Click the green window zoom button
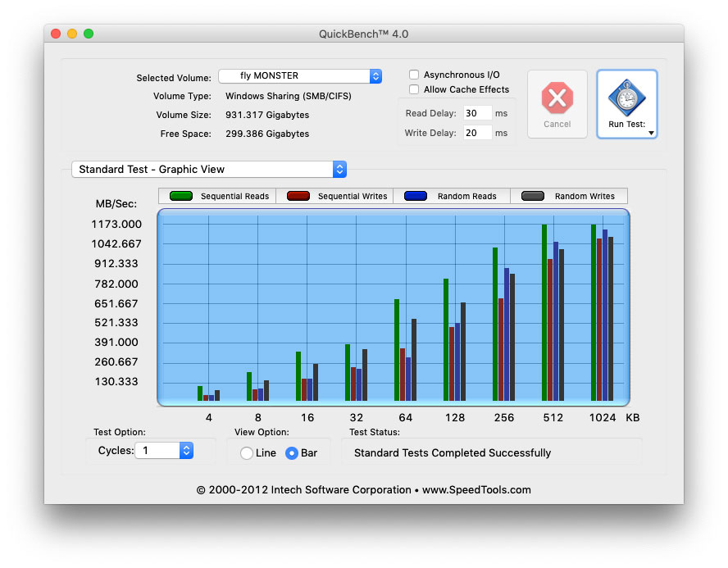Viewport: 728px width, 568px height. 89,34
